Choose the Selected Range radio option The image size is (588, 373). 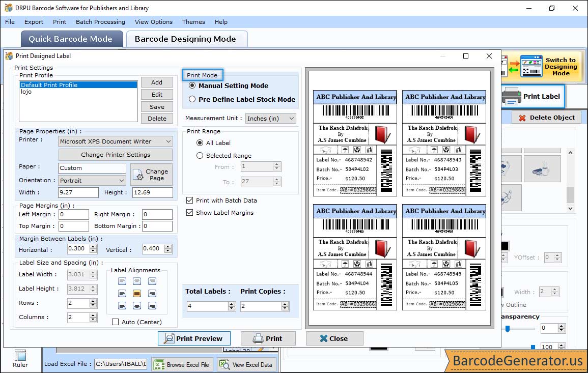(x=200, y=156)
